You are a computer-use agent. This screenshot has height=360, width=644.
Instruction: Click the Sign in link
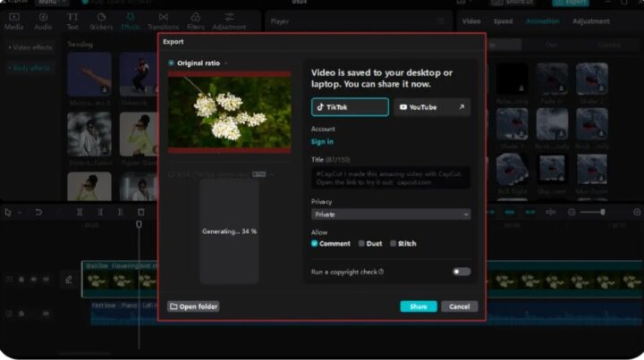[x=322, y=142]
